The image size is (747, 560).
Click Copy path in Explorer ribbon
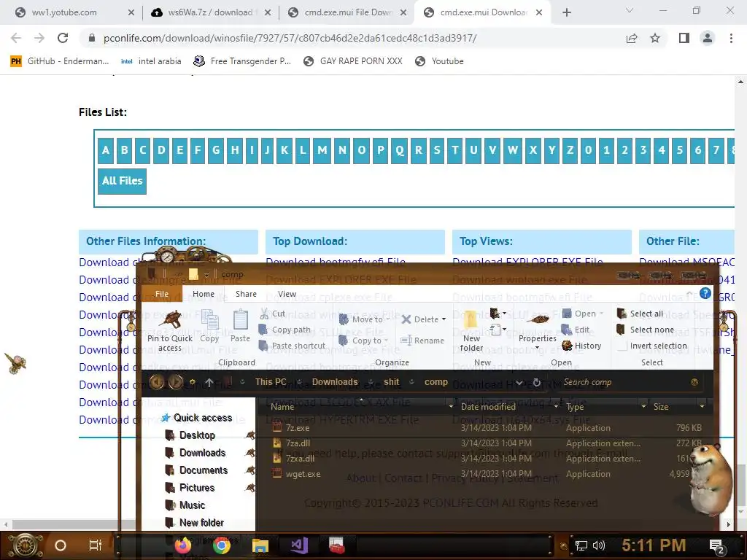coord(285,330)
